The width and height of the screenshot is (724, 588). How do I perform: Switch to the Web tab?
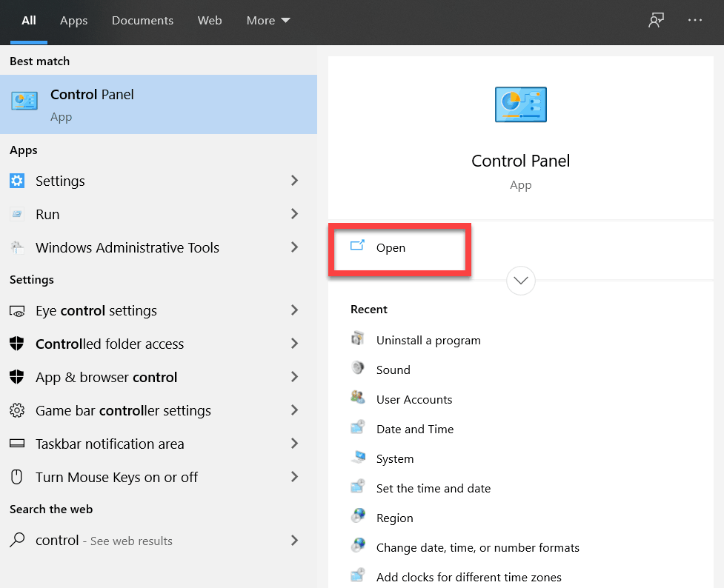pyautogui.click(x=210, y=20)
